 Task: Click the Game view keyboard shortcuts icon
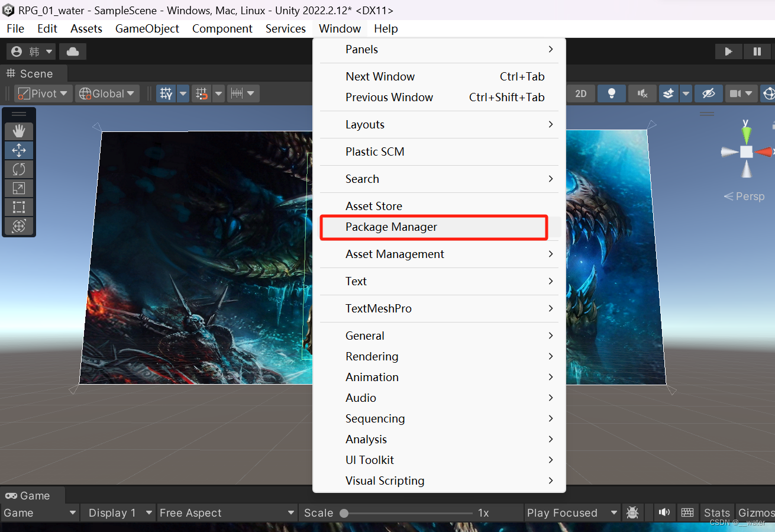click(687, 512)
